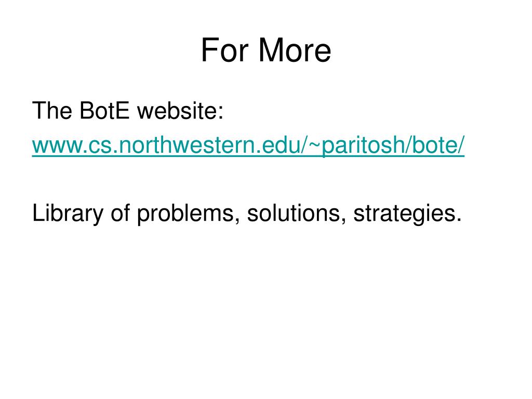Click the word "BotE" in the first line
This screenshot has height=399, width=532.
tap(104, 111)
